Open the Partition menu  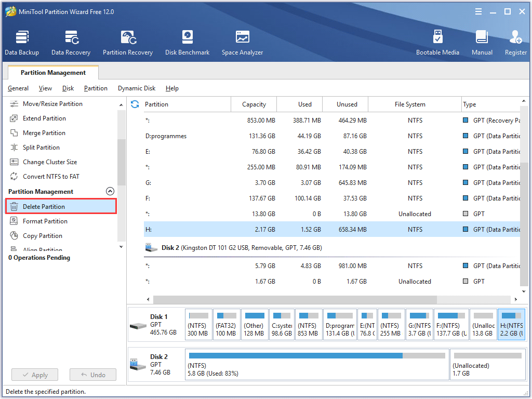[x=96, y=88]
